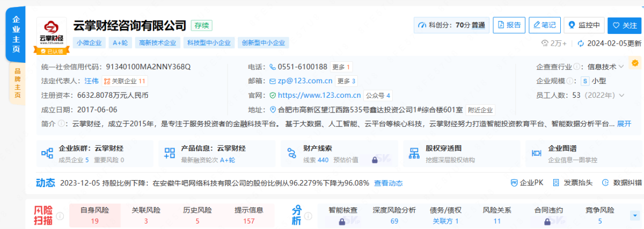Select the 小微企业 tag
Viewport: 644px width, 229px height.
click(x=89, y=43)
